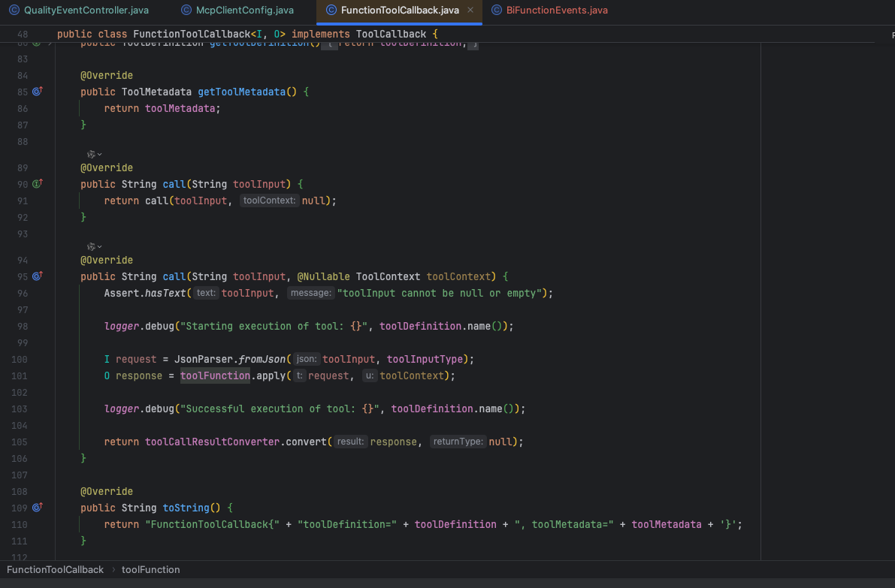
Task: Click return toolMetadata statement on line 86
Action: (x=162, y=108)
